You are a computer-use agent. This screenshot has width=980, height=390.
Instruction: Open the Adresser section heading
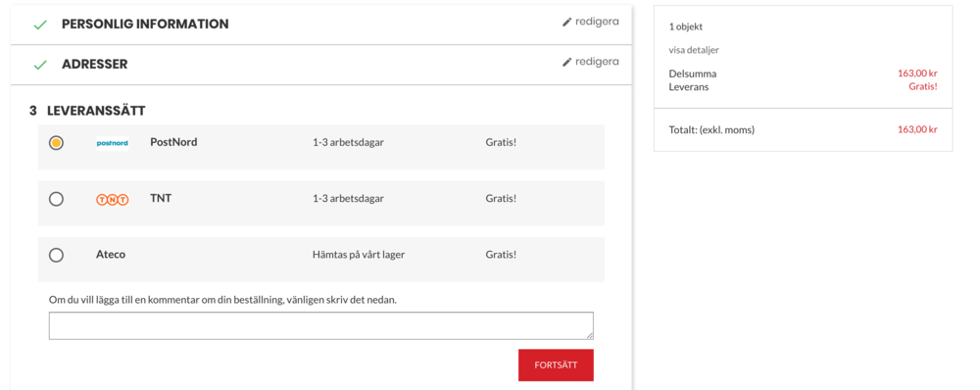94,64
